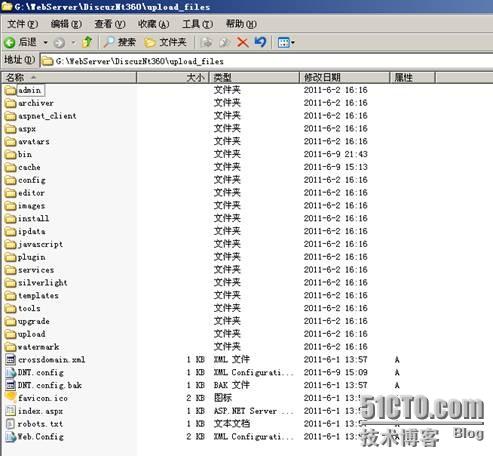Select the install folder icon

11,219
